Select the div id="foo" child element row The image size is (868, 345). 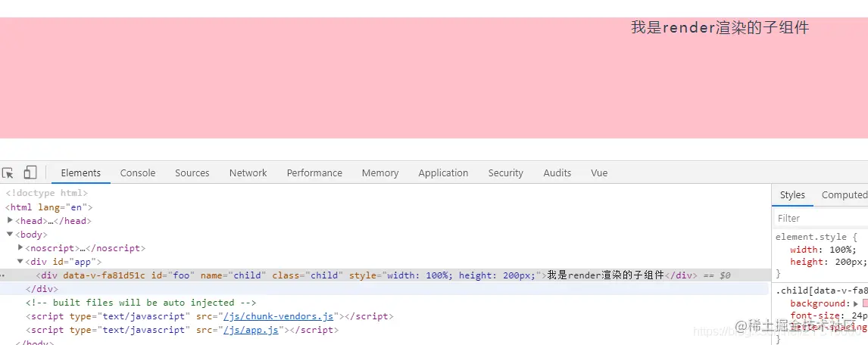[385, 275]
